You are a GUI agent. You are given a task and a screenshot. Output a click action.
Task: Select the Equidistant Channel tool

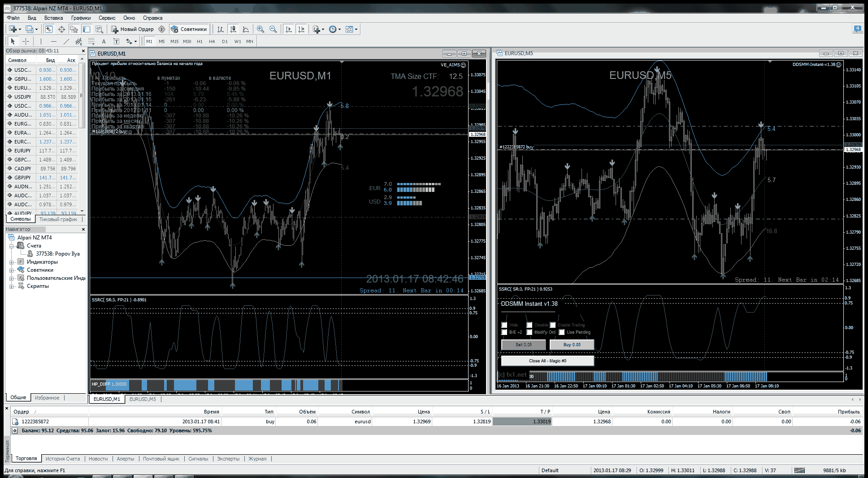coord(79,41)
